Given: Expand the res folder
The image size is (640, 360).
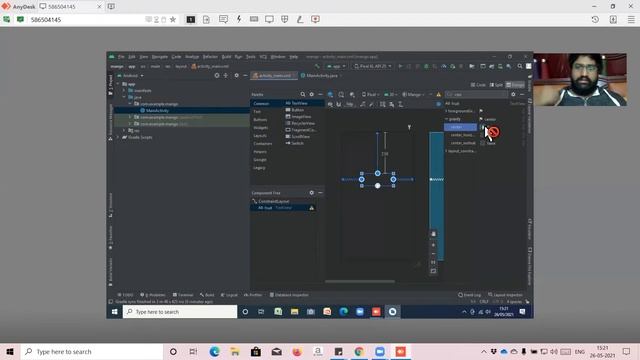Looking at the screenshot, I should [124, 131].
